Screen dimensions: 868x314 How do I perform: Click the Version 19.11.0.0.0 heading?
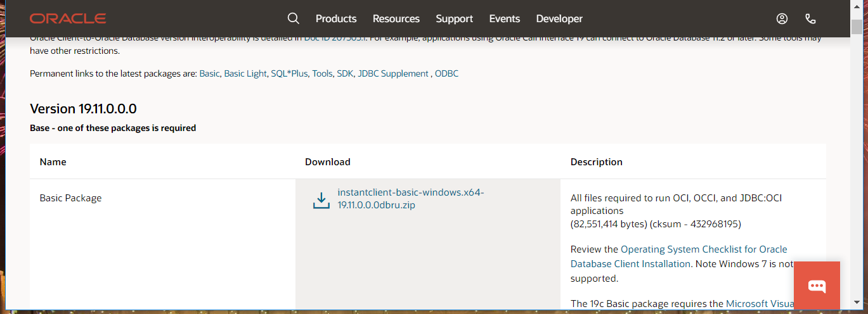[x=83, y=108]
